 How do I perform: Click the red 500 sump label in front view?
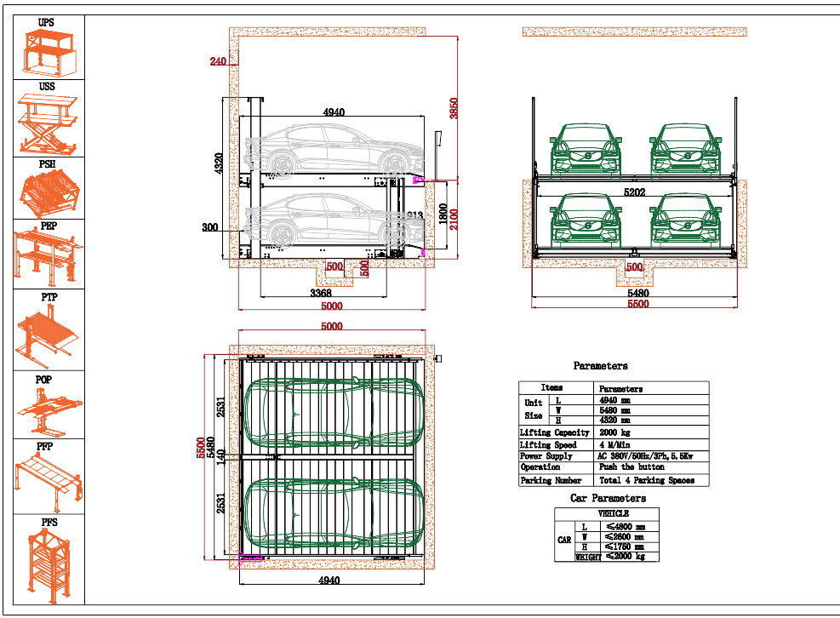tap(634, 267)
